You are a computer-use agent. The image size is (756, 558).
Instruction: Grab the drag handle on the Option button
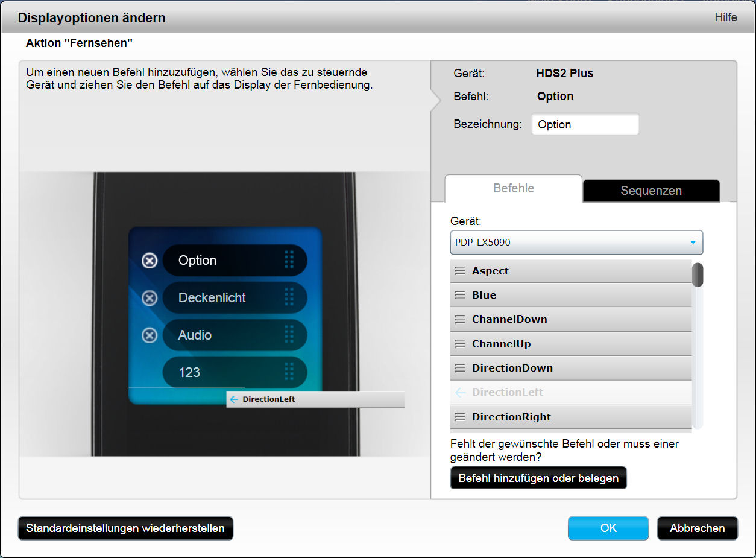pos(289,260)
